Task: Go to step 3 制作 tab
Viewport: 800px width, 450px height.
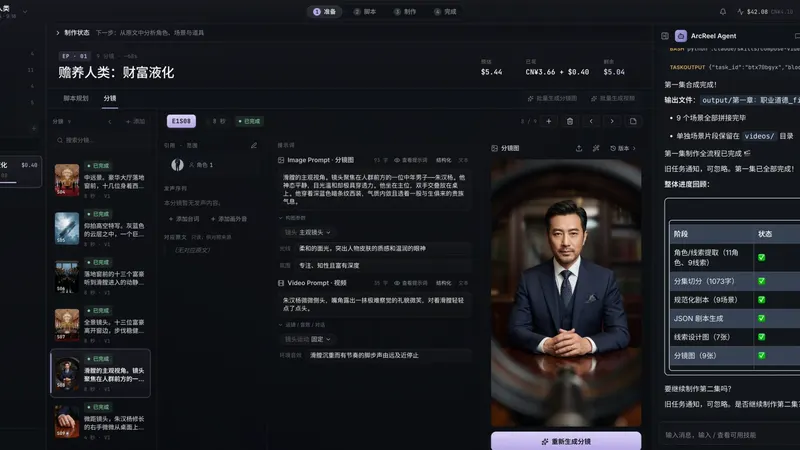Action: point(405,12)
